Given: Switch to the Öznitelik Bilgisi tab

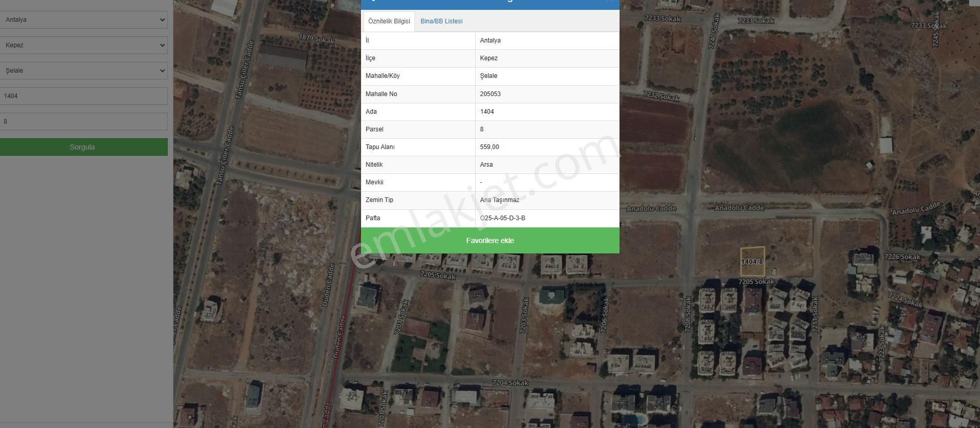Looking at the screenshot, I should pos(389,21).
